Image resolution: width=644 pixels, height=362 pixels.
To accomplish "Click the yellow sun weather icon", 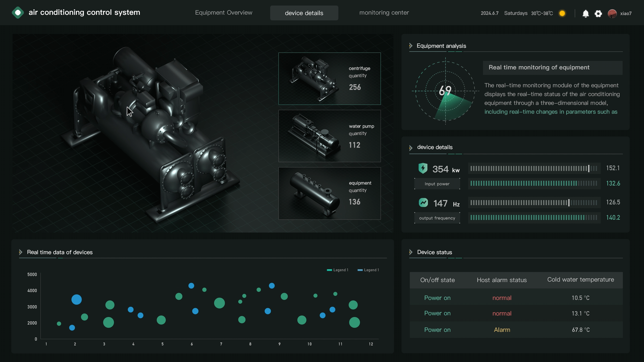I will [x=562, y=13].
